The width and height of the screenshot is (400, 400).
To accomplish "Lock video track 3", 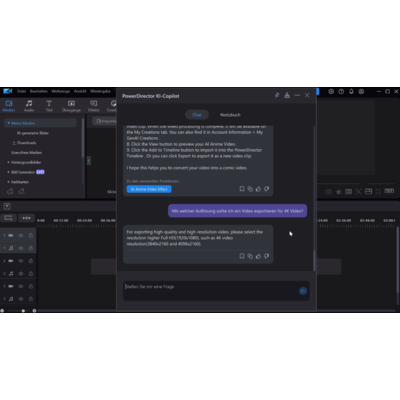I will coord(31,286).
